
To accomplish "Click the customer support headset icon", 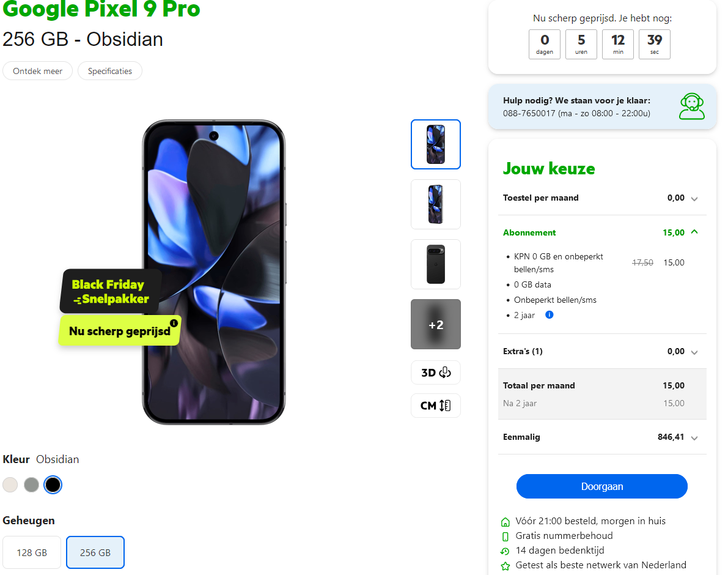I will [x=691, y=106].
